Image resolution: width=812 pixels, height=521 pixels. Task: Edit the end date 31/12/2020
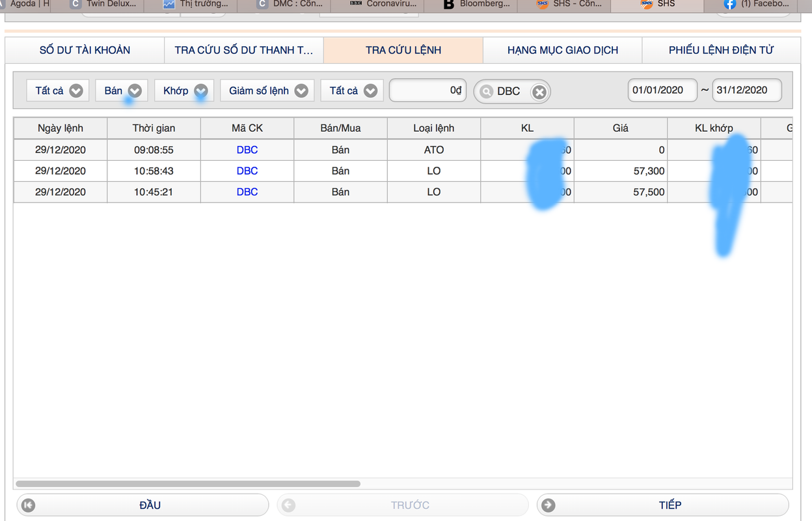pyautogui.click(x=747, y=91)
